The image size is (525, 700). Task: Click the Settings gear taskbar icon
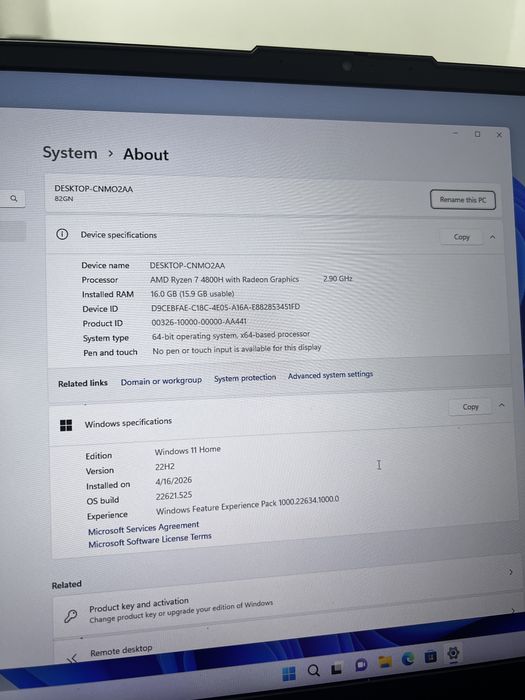[x=453, y=654]
